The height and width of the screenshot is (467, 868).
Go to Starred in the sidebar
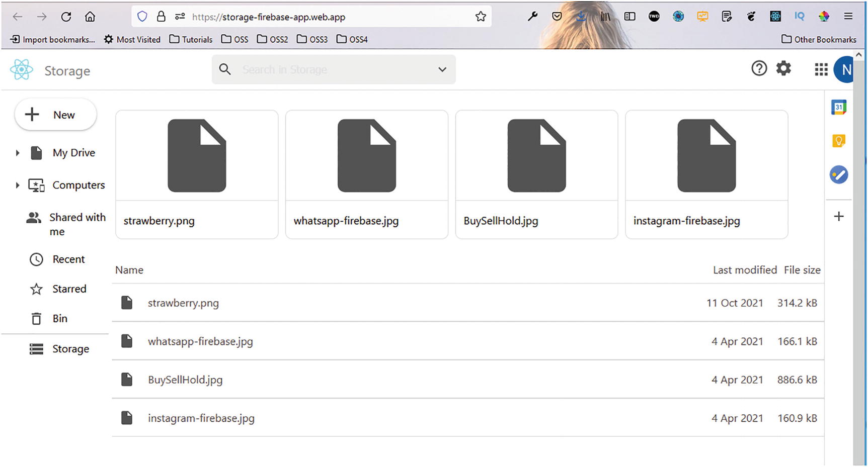click(x=69, y=289)
